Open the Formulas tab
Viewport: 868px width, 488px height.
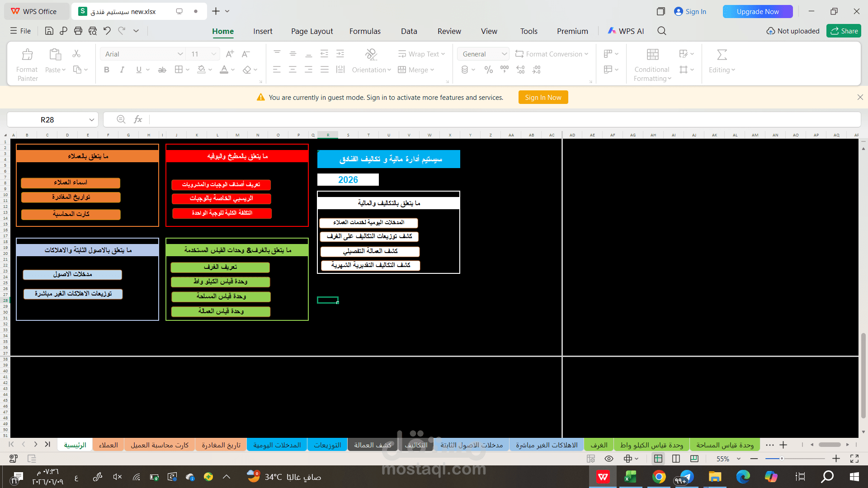coord(365,31)
